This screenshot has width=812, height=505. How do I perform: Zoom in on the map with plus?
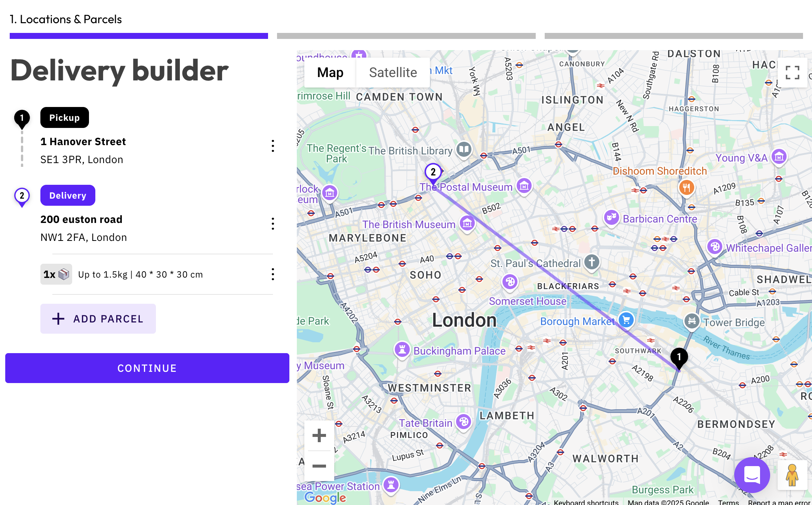tap(319, 435)
